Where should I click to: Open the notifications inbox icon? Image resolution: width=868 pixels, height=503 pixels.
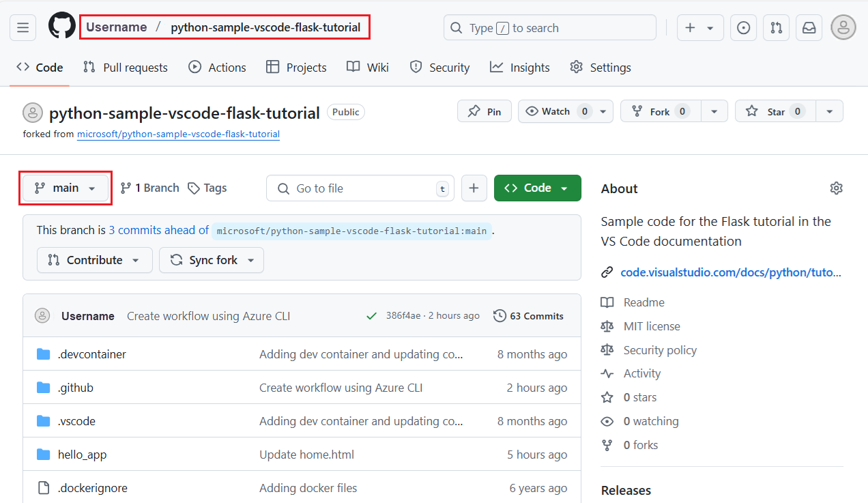[x=809, y=27]
